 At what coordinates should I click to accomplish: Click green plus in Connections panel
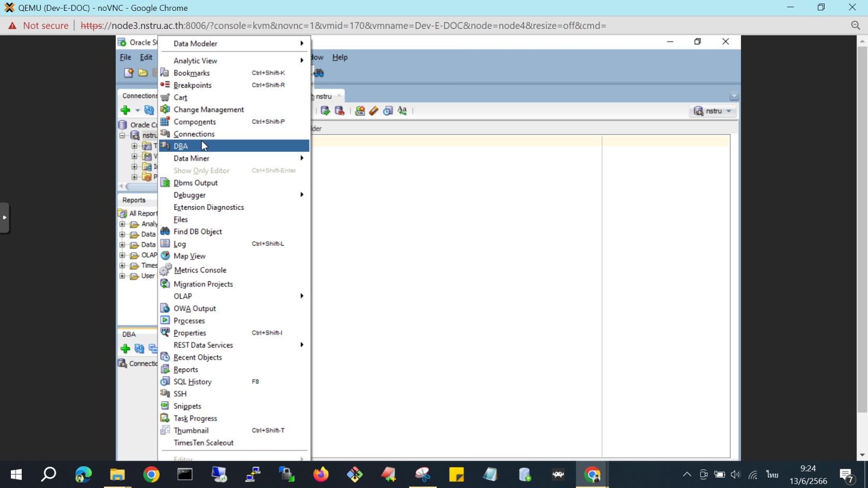[125, 110]
